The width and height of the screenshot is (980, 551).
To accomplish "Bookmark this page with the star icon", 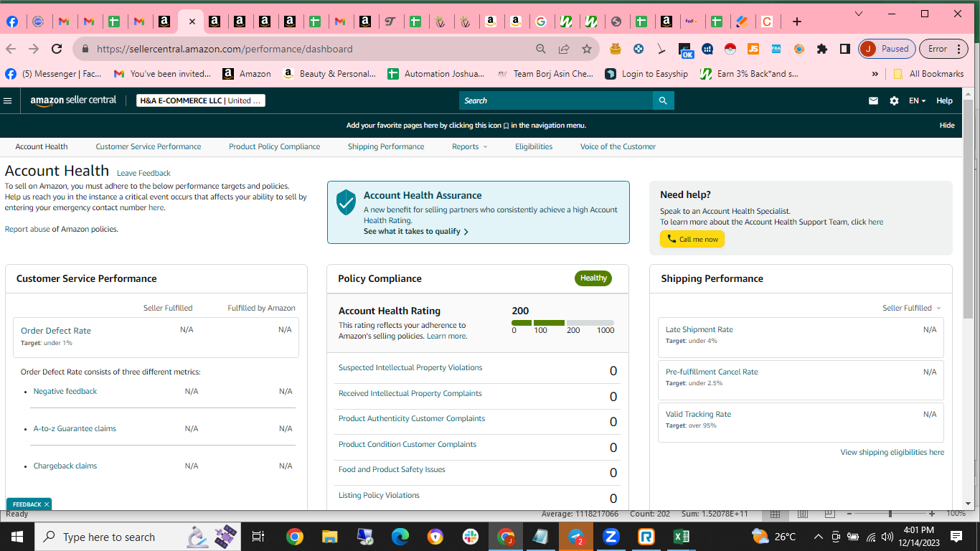I will tap(587, 49).
